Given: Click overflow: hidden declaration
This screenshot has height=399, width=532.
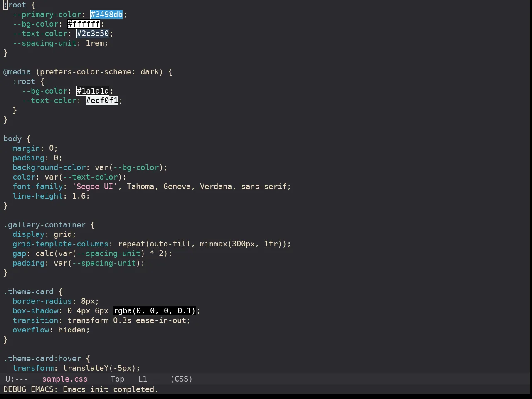Looking at the screenshot, I should tap(51, 330).
